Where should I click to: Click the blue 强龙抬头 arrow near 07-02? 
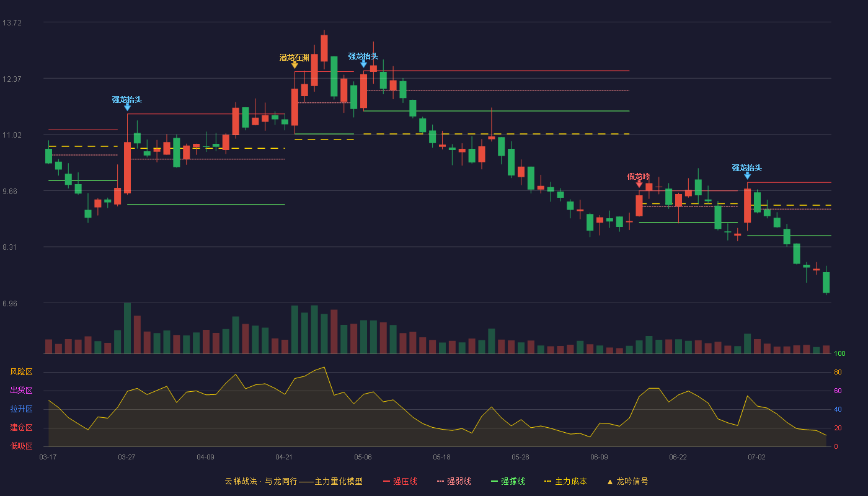tap(747, 175)
